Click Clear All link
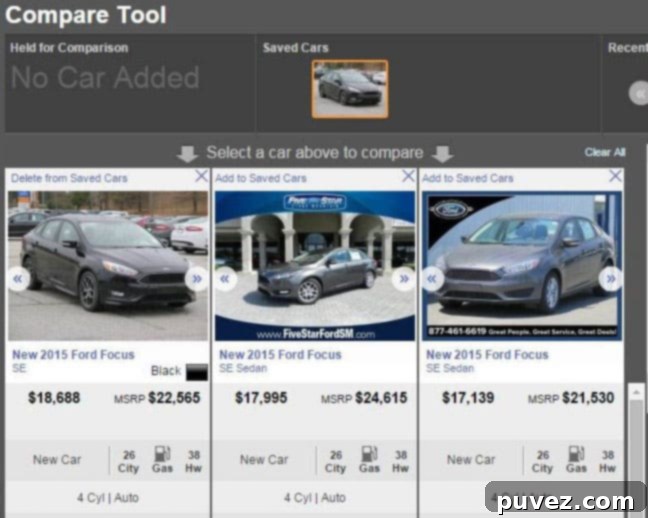648x518 pixels. click(x=605, y=153)
